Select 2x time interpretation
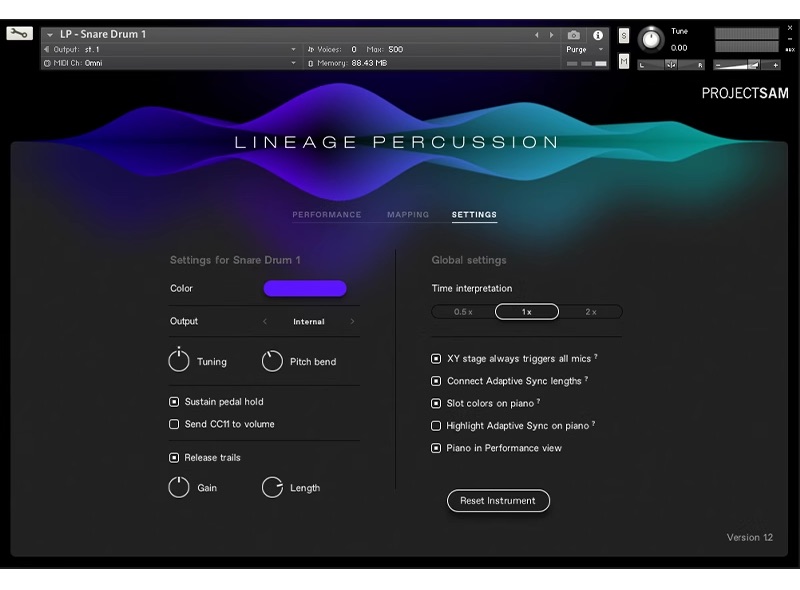This screenshot has height=590, width=800. tap(590, 312)
